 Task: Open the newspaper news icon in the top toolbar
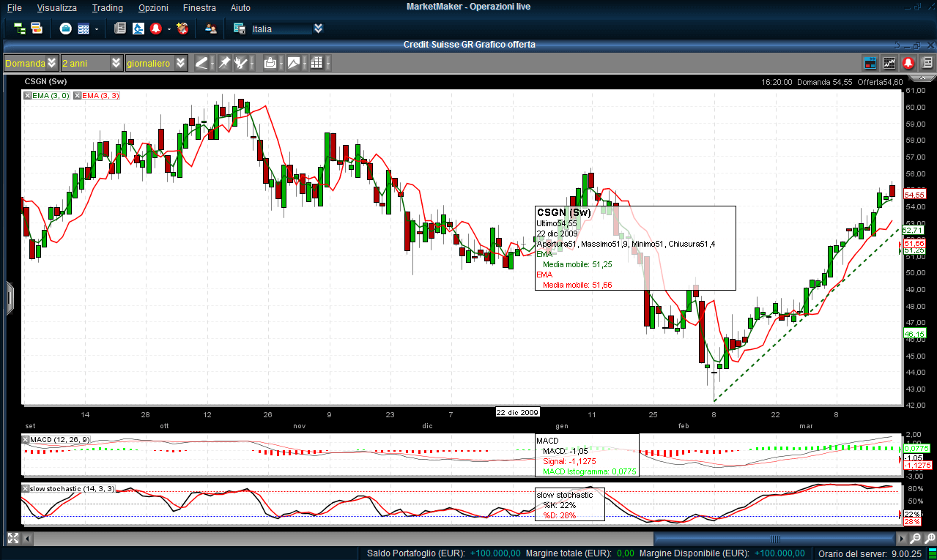pos(120,29)
